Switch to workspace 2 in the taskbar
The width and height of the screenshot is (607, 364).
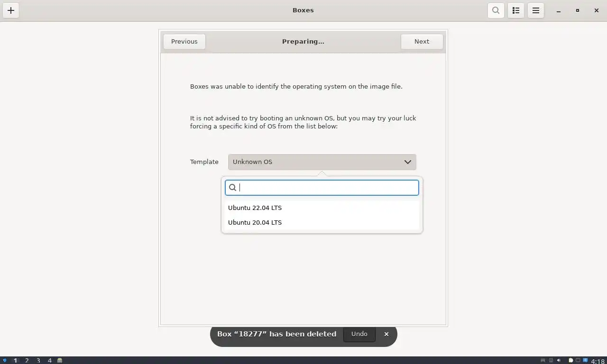click(x=27, y=361)
